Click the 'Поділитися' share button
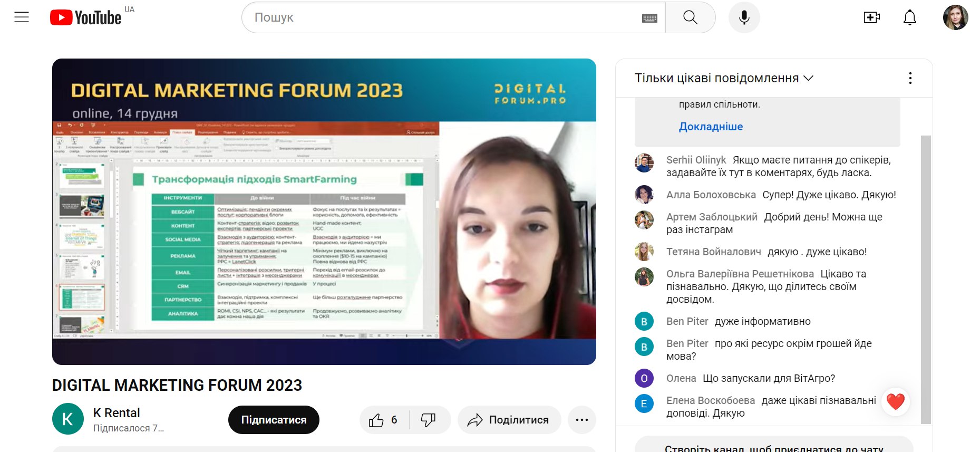 [509, 420]
